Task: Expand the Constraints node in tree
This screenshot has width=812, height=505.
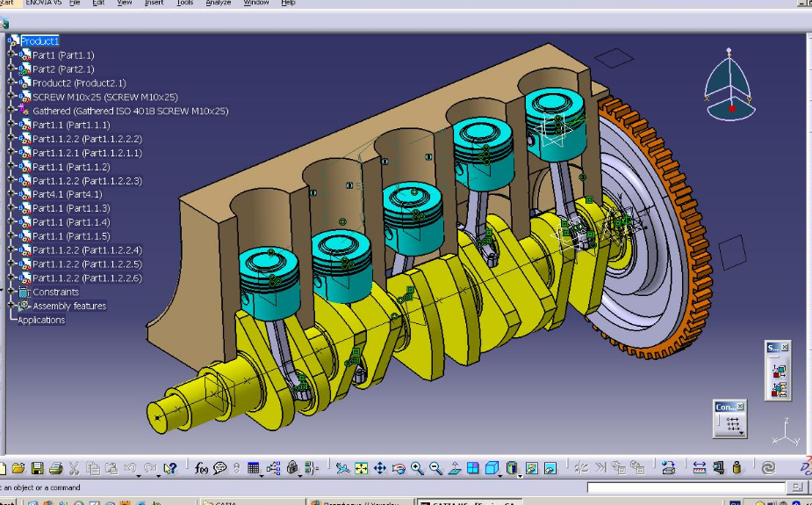Action: [11, 292]
